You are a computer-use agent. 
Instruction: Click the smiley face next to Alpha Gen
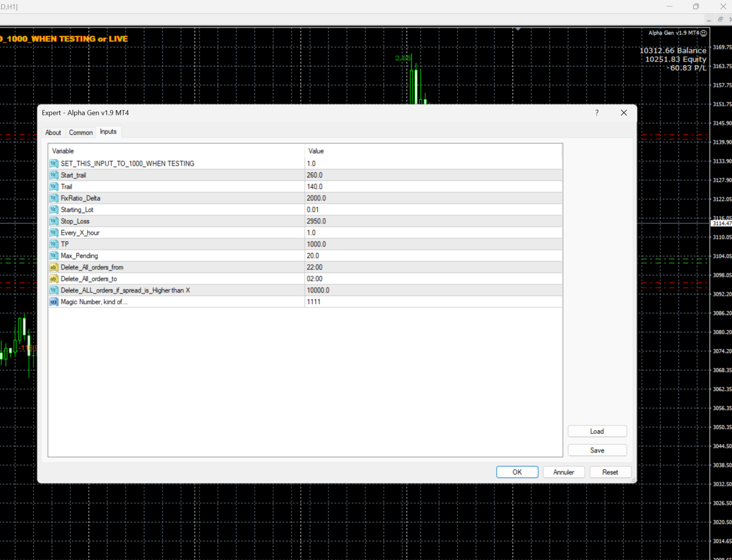click(x=704, y=33)
